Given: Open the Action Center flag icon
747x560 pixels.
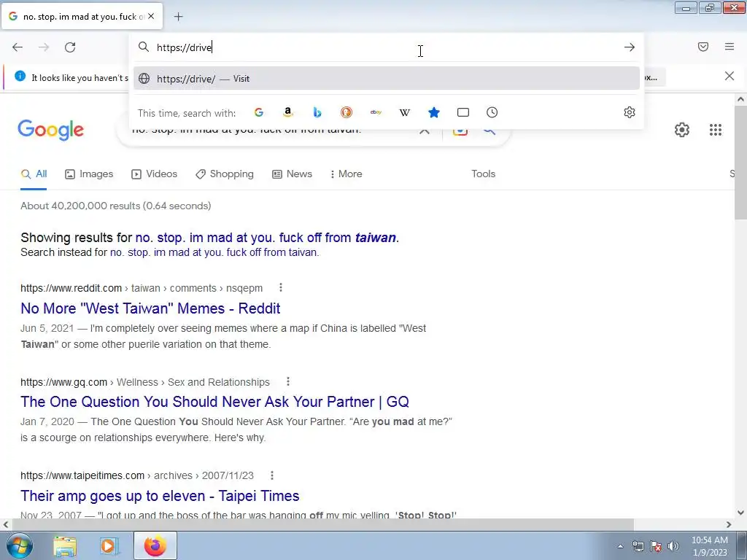Looking at the screenshot, I should pyautogui.click(x=656, y=546).
